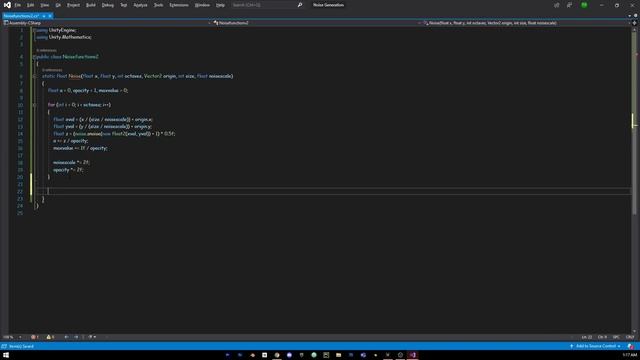Screen dimensions: 640x360
Task: Click the Ch column indicator
Action: (602, 337)
